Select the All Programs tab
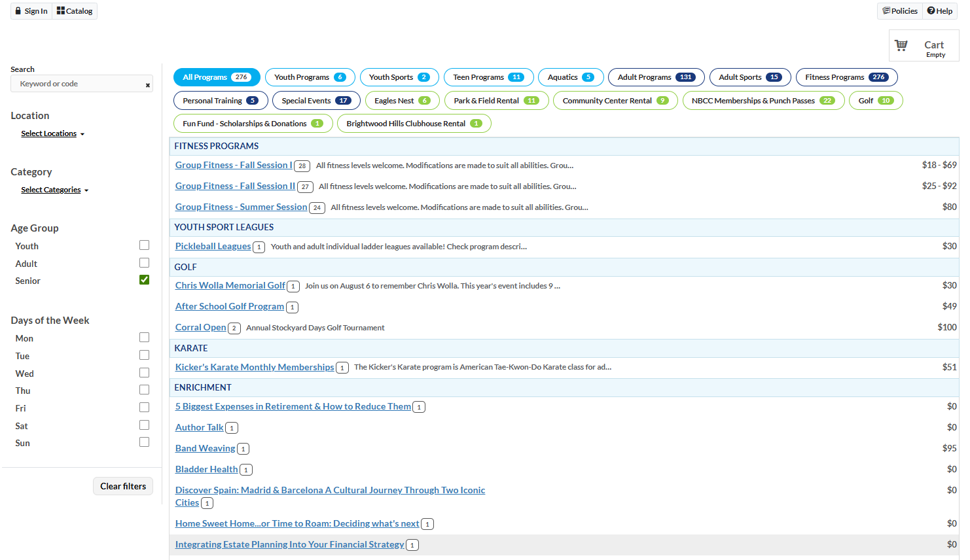970x560 pixels. pyautogui.click(x=217, y=77)
